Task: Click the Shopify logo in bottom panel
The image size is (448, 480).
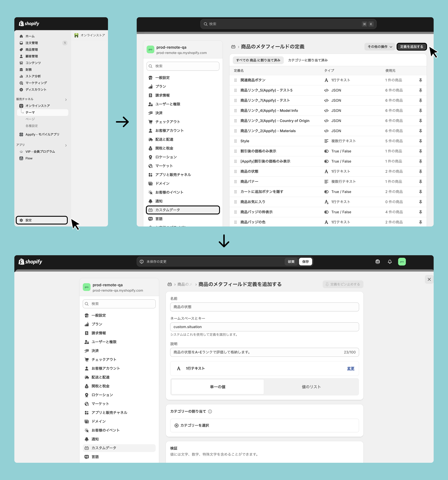Action: coord(30,262)
